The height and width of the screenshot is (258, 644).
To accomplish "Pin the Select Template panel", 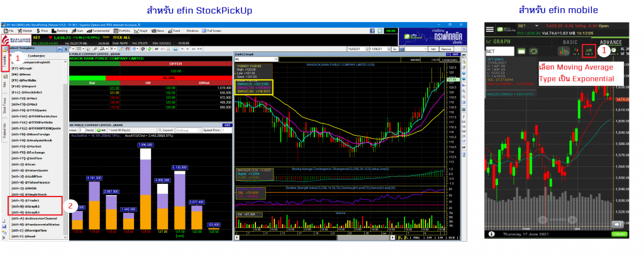I will point(60,49).
